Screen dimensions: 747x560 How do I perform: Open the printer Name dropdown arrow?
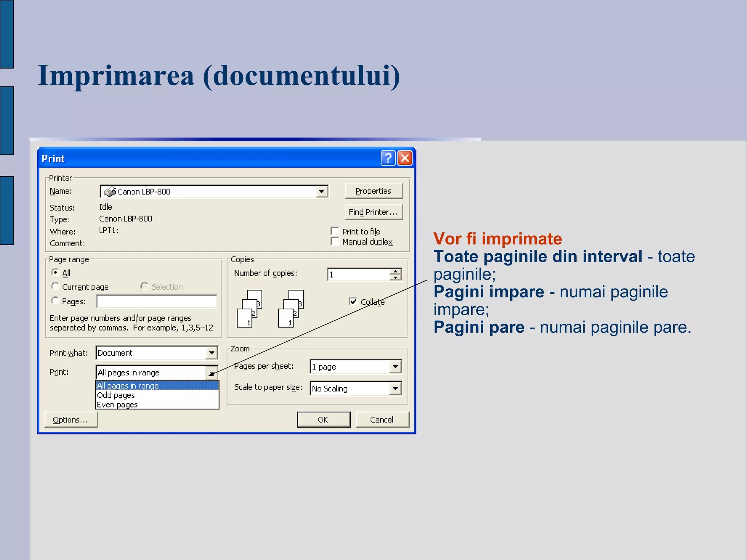coord(321,192)
